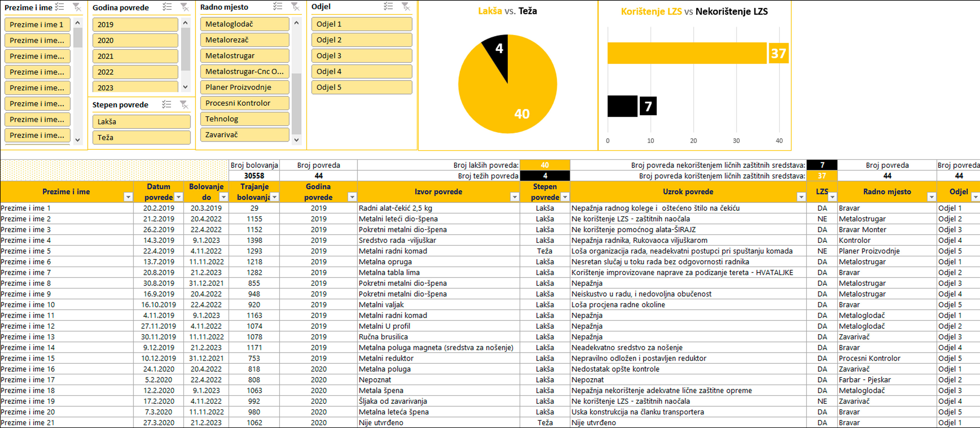Toggle multi-select in Godina povrede slicer
The height and width of the screenshot is (428, 980).
point(167,7)
